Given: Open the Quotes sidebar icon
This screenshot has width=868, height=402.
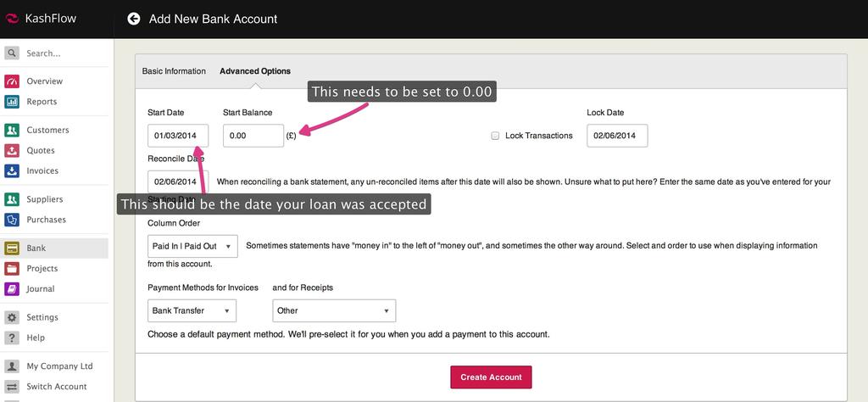Looking at the screenshot, I should (x=12, y=151).
